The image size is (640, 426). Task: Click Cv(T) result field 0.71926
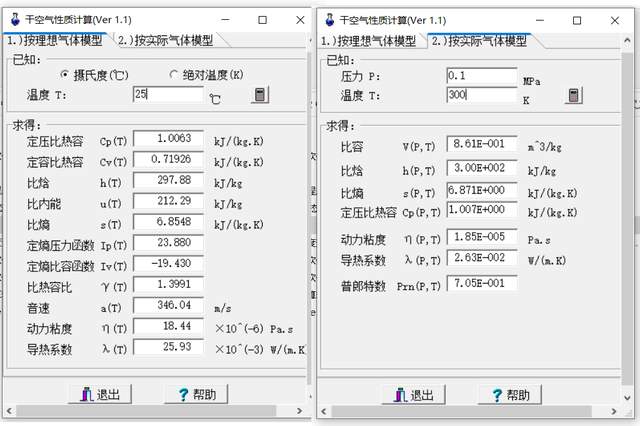click(168, 159)
